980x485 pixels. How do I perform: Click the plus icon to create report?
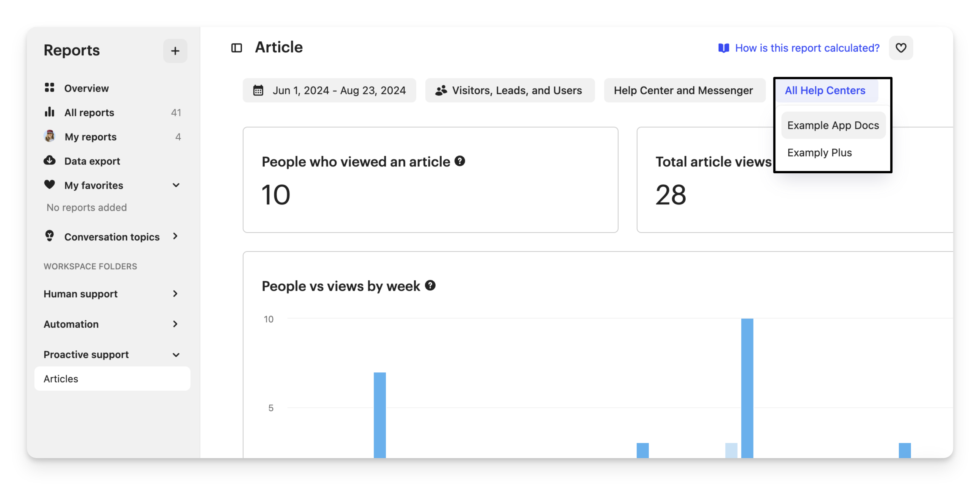point(175,51)
